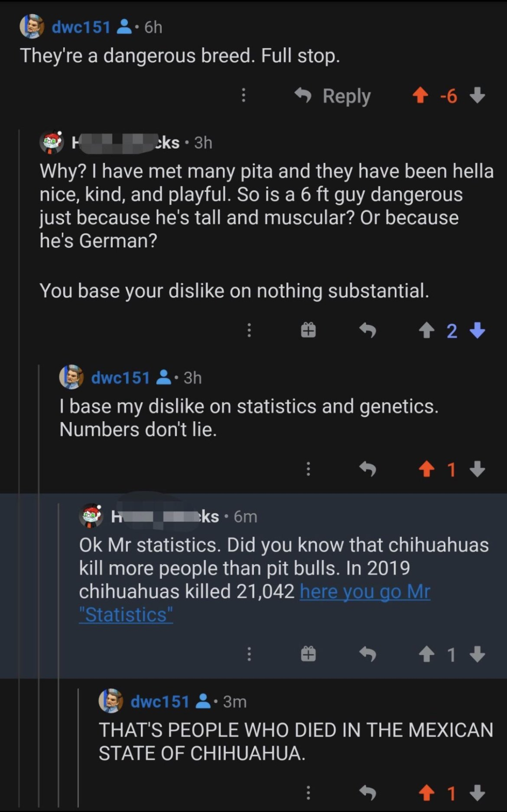The image size is (507, 812).
Task: Upvote the chihuahuas statistics comment
Action: (427, 654)
